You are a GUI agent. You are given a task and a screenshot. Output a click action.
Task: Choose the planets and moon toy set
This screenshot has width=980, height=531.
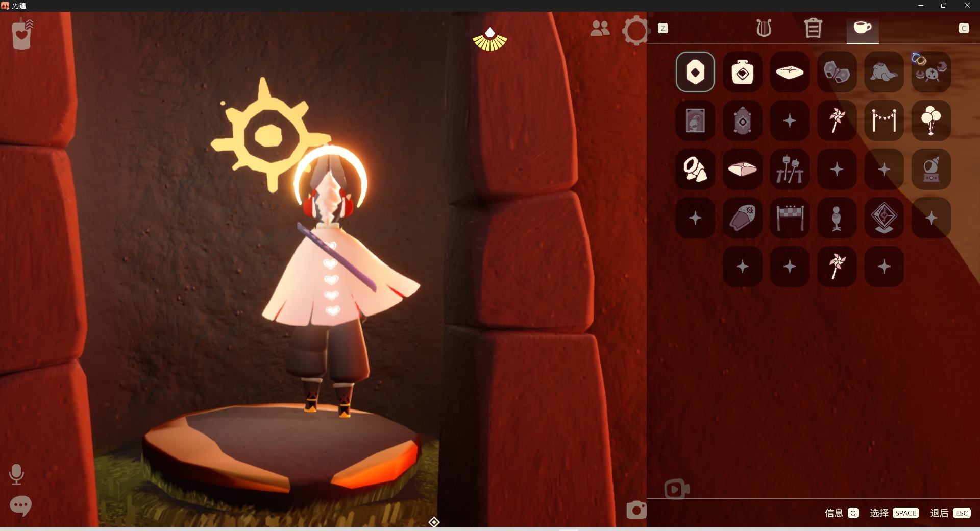pos(932,72)
